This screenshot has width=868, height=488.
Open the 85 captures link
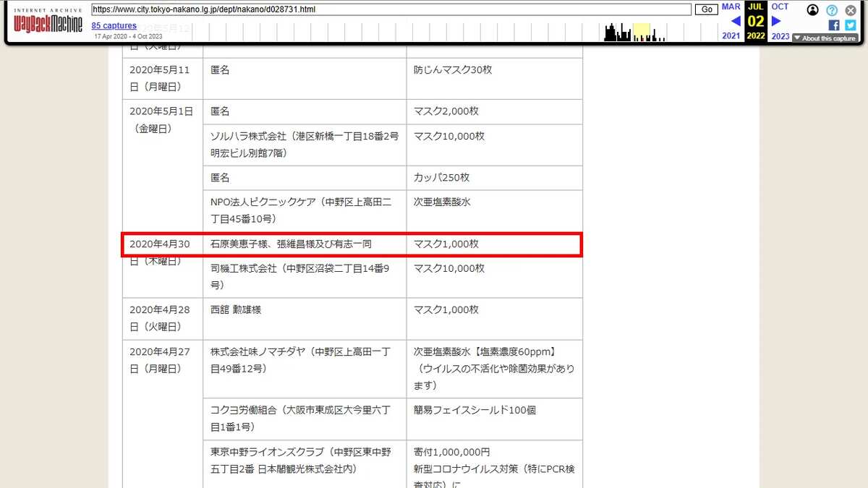coord(114,26)
